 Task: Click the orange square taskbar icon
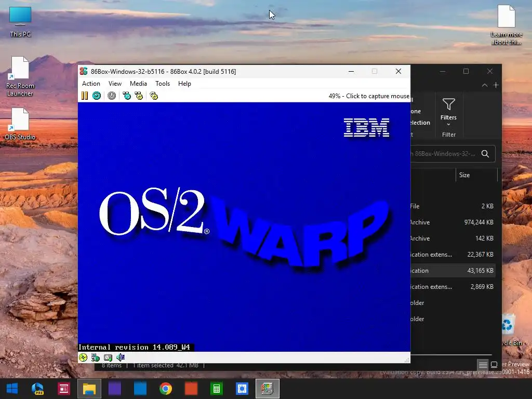point(191,389)
